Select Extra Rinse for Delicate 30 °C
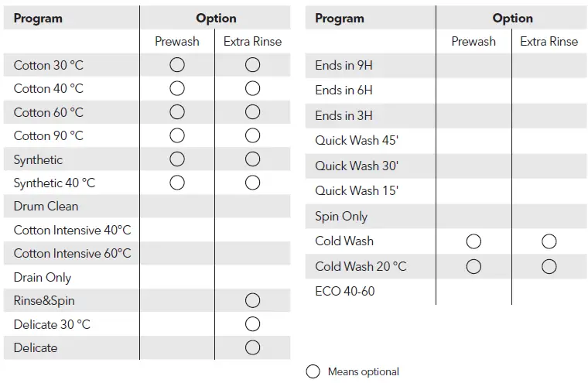Viewport: 588px width, 383px height. [x=252, y=324]
